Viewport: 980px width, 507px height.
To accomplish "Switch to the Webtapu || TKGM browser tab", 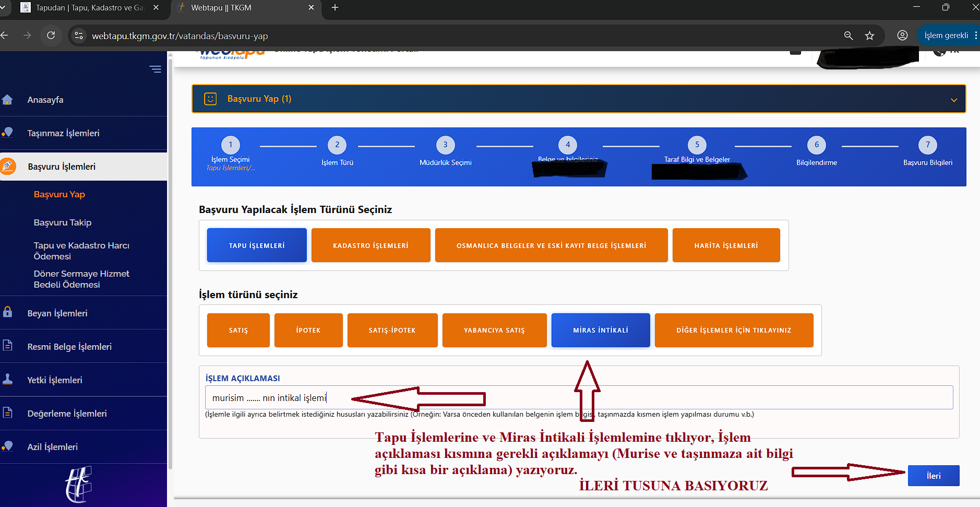I will (245, 8).
